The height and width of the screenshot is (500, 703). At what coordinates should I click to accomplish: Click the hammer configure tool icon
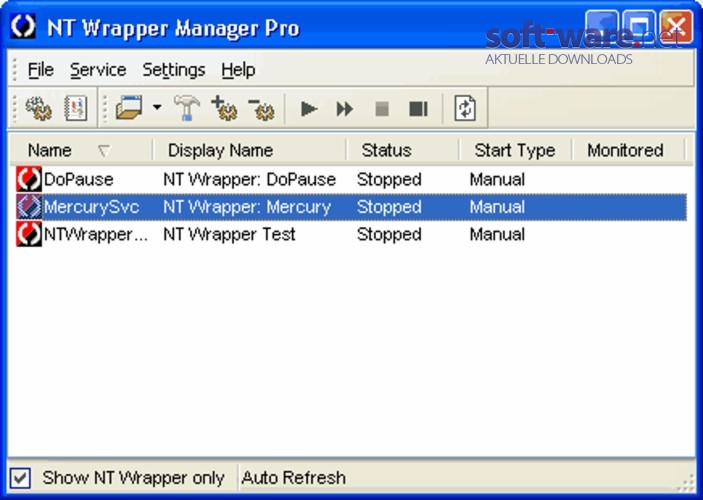pos(187,108)
